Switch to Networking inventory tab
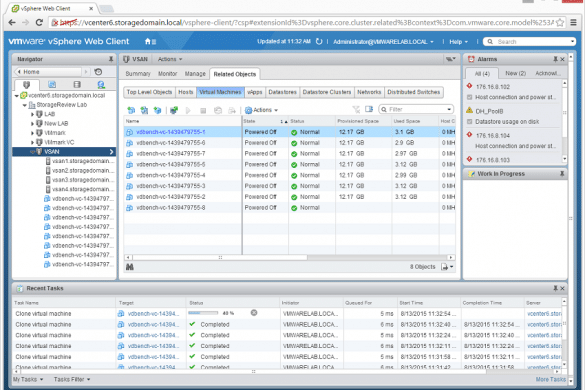 [101, 85]
